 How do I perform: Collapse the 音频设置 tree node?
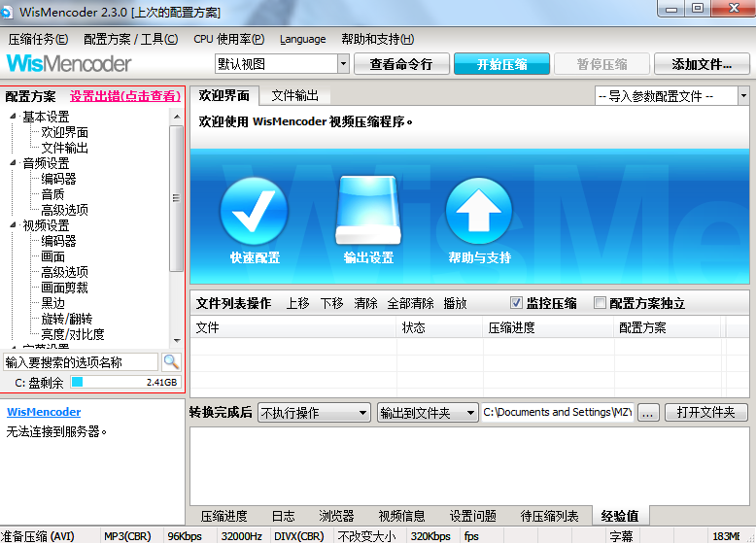point(13,163)
